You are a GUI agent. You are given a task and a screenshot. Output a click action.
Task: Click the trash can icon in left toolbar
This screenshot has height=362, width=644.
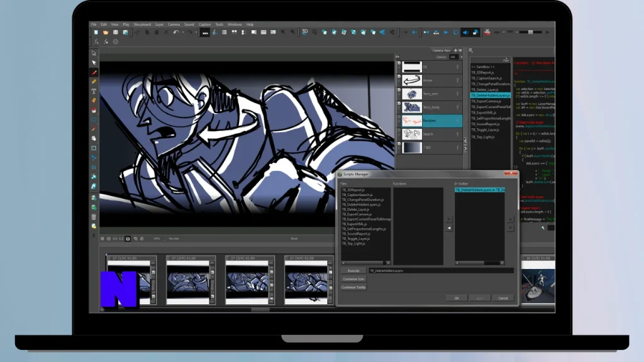coord(94,217)
